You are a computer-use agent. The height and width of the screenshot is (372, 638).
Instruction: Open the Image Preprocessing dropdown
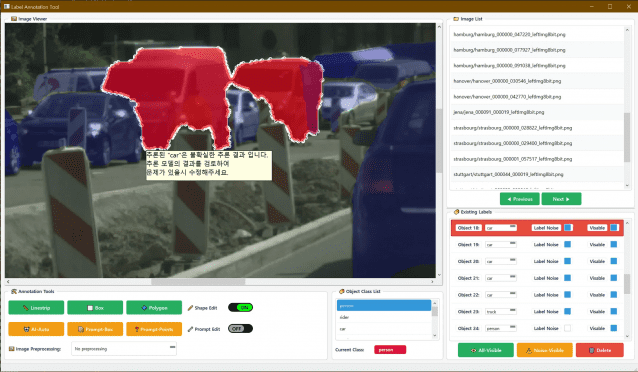tap(124, 348)
